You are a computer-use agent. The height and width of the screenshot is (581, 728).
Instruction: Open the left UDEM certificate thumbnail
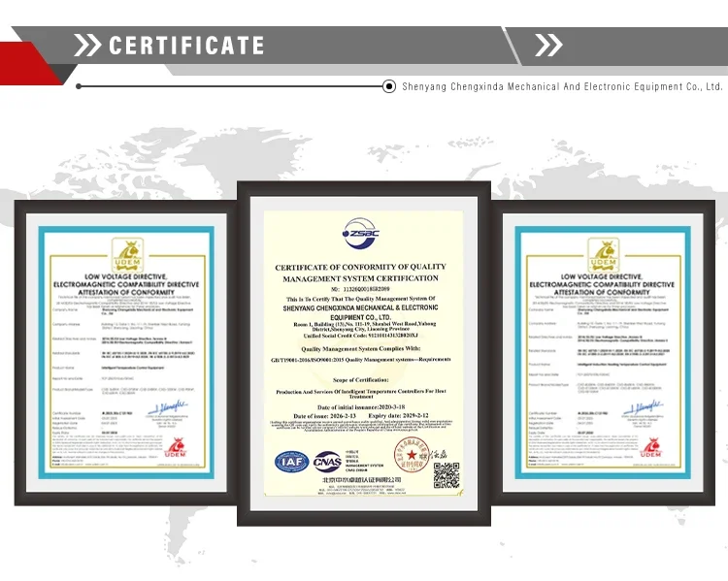(126, 353)
